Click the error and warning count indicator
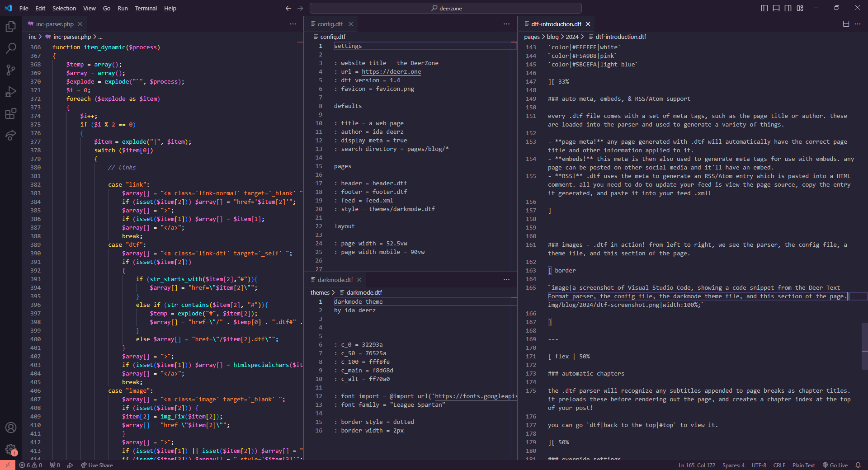 (30, 465)
